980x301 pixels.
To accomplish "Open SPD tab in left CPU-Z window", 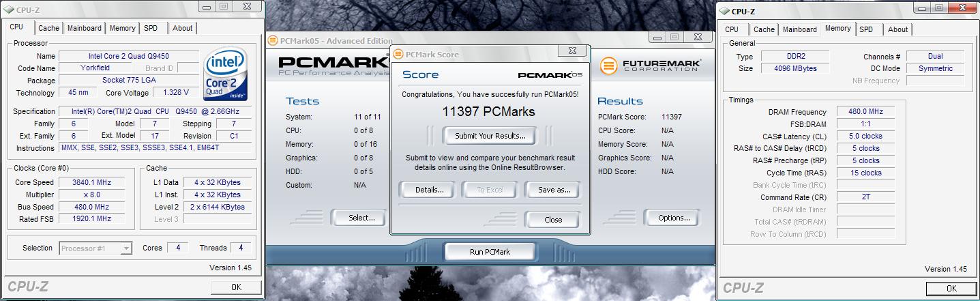I will 151,28.
